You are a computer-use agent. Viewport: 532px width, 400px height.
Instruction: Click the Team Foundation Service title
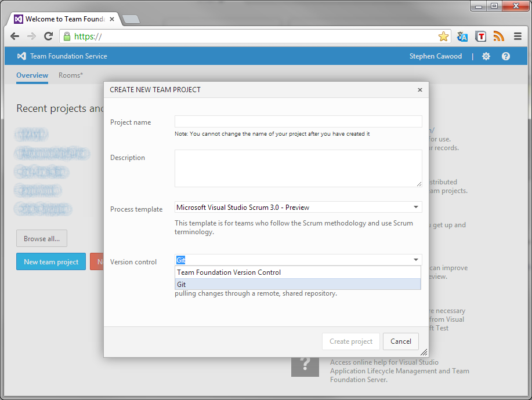(68, 56)
